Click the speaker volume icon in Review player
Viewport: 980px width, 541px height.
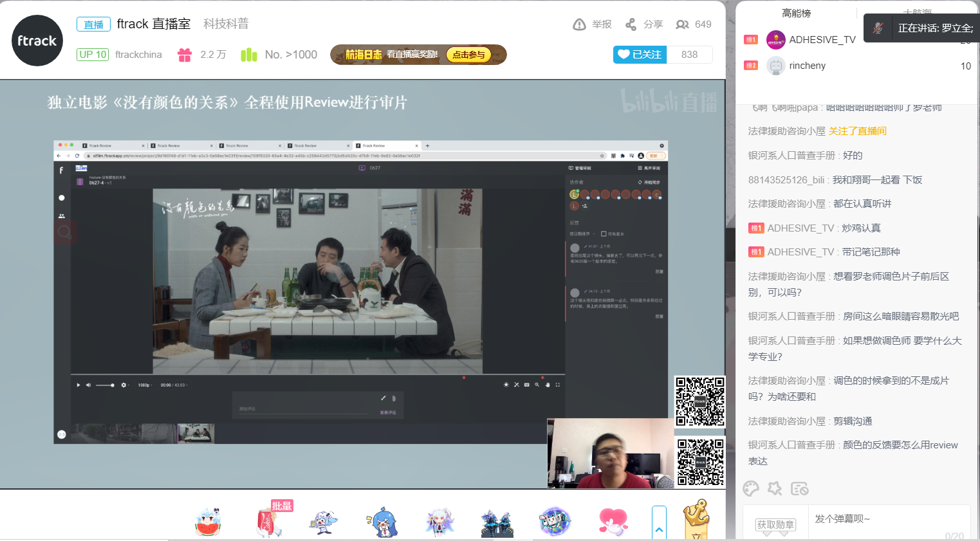tap(88, 385)
